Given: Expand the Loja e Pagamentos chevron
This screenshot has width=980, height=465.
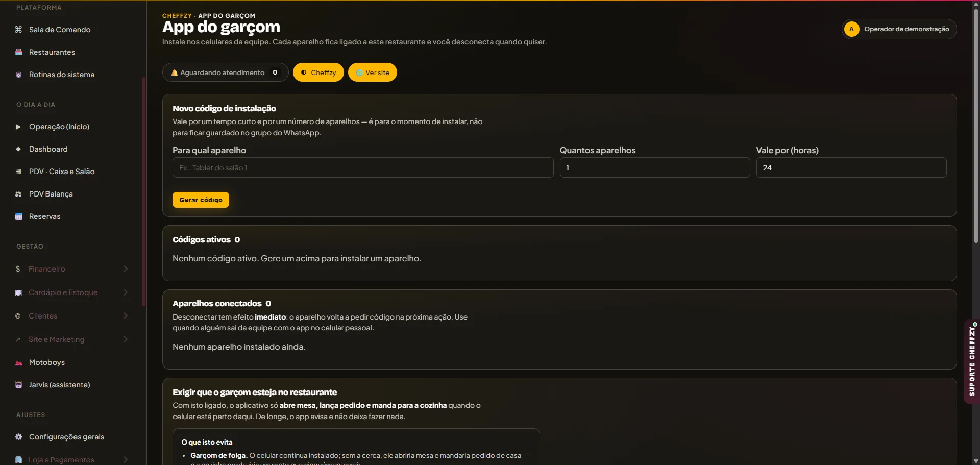Looking at the screenshot, I should click(x=126, y=460).
